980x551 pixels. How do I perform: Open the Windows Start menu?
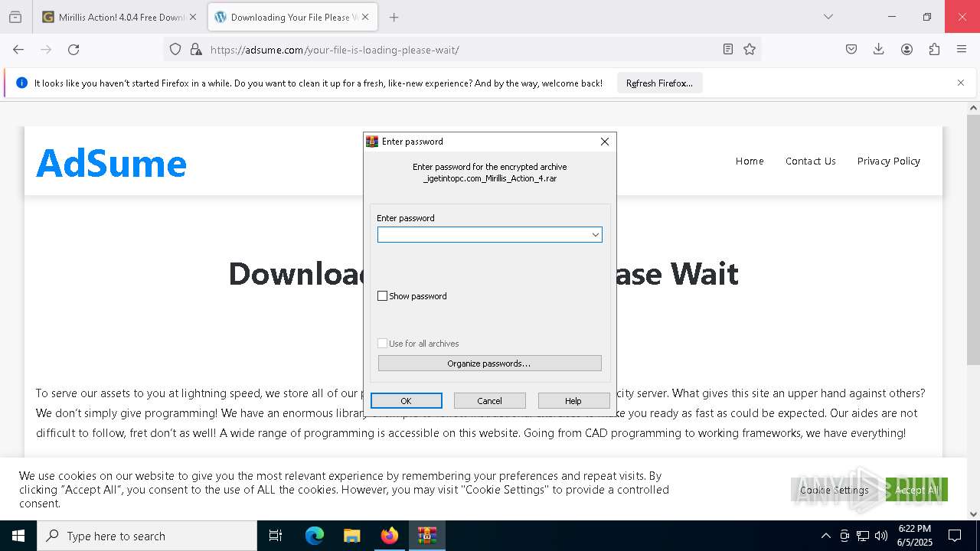point(18,536)
